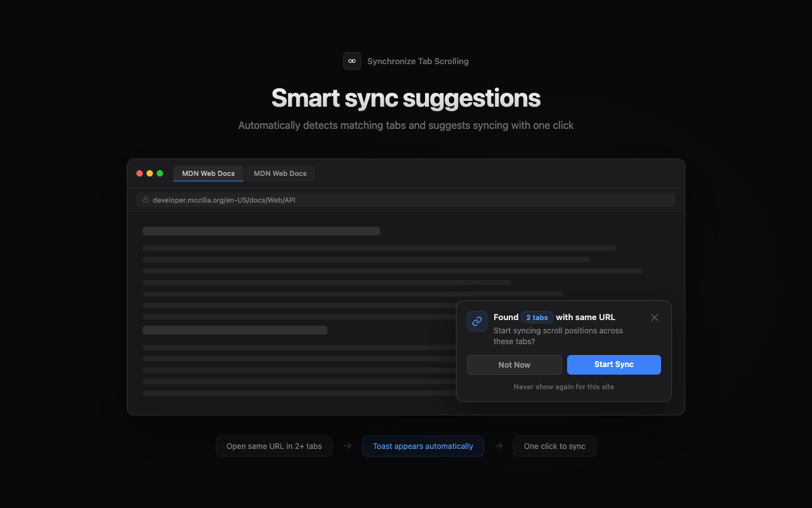The height and width of the screenshot is (508, 812).
Task: Click the 'Toast appears automatically' step
Action: point(423,446)
